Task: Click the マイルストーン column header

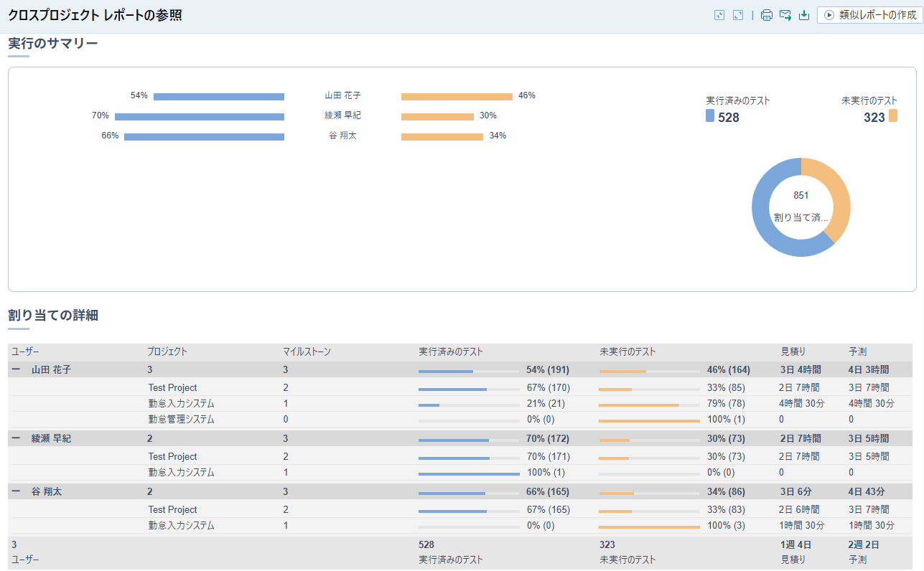Action: point(307,352)
